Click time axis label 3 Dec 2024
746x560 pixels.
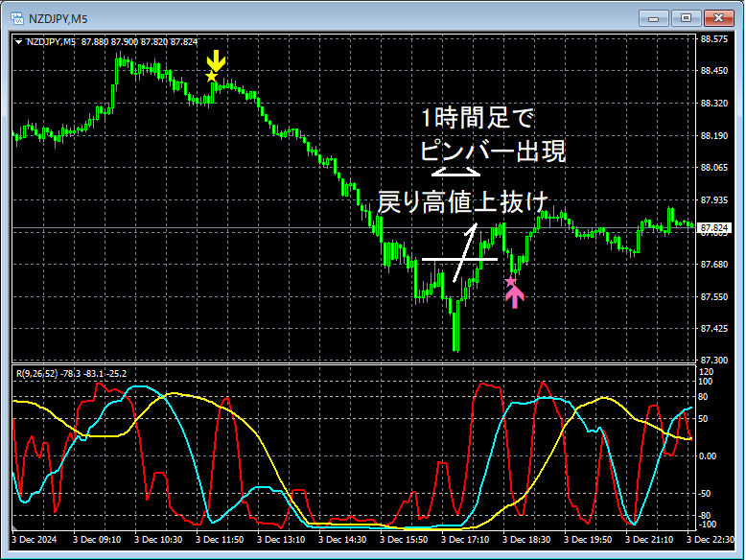[x=35, y=540]
